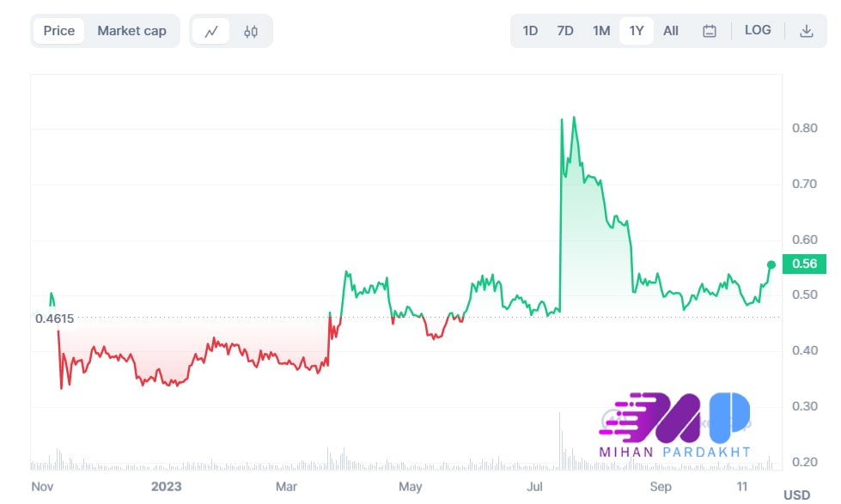Switch the chart to Market cap view
The width and height of the screenshot is (841, 504).
click(132, 29)
